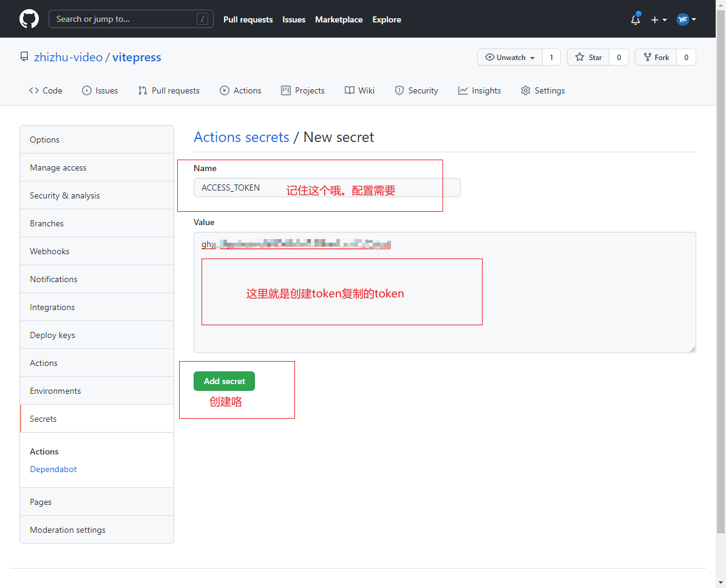Switch to the Security tab
The image size is (726, 588).
(416, 90)
